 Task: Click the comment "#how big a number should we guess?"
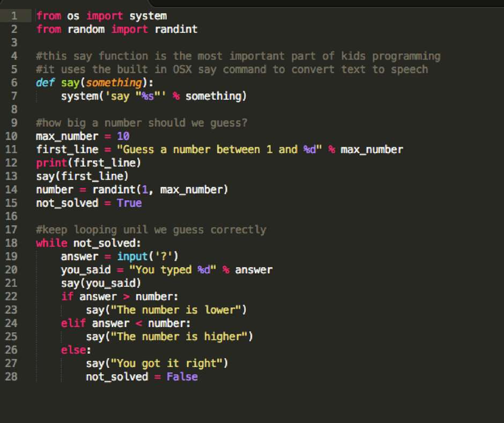click(x=142, y=122)
